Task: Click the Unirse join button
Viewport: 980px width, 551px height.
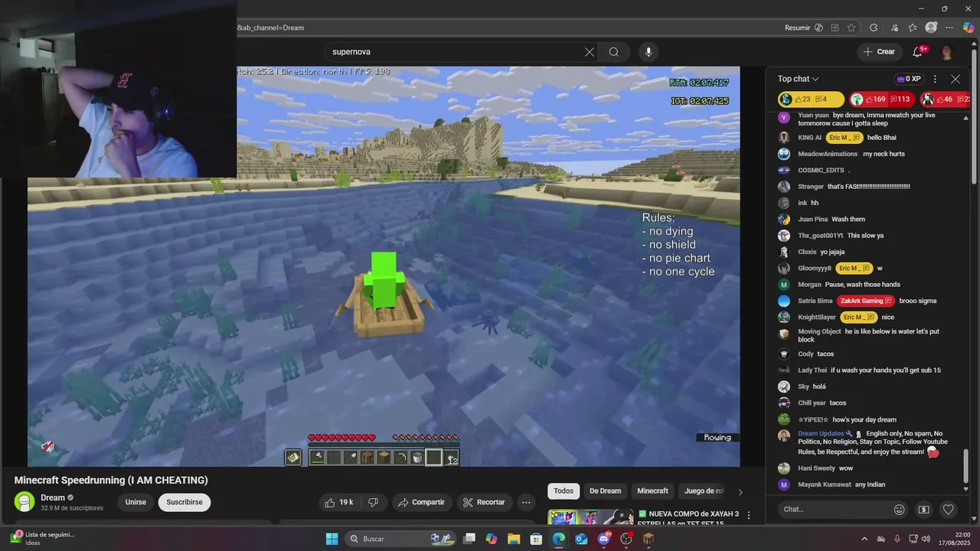Action: tap(136, 502)
